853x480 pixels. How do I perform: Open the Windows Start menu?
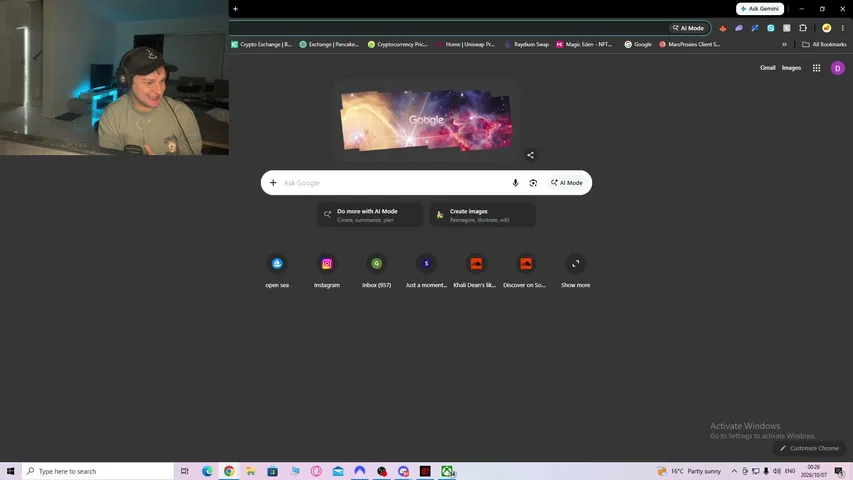pyautogui.click(x=10, y=471)
